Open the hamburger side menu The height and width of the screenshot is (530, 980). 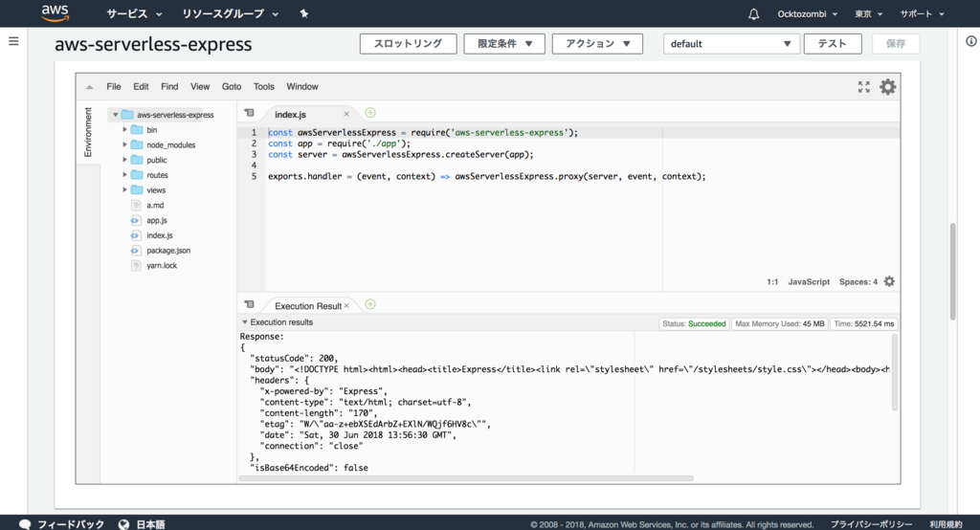point(13,41)
